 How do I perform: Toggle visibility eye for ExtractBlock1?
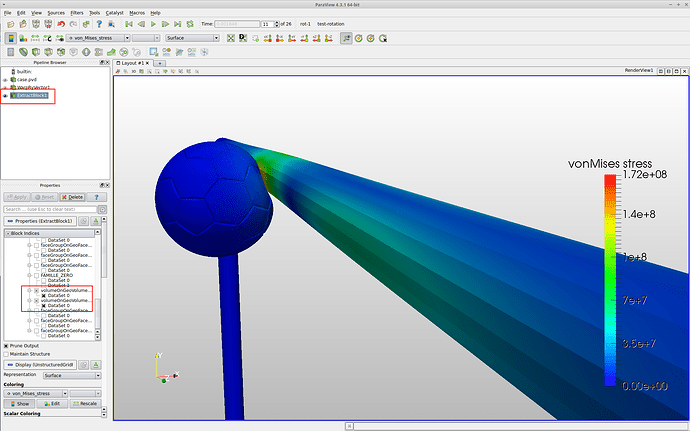(5, 96)
